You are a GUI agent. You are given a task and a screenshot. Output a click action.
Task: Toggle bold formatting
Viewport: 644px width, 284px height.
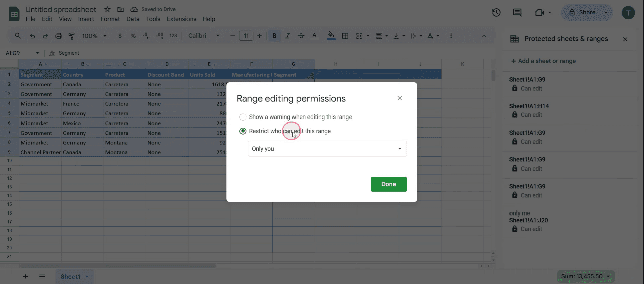click(x=274, y=36)
